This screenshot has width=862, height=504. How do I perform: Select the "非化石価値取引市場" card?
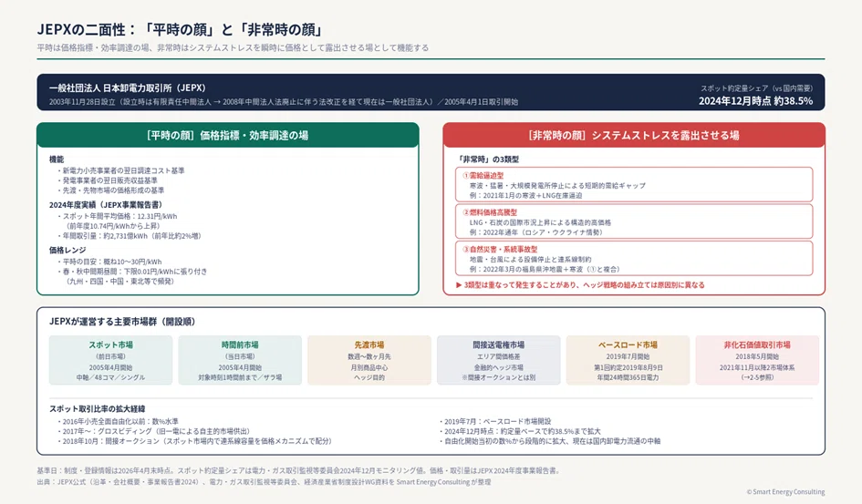click(x=757, y=360)
